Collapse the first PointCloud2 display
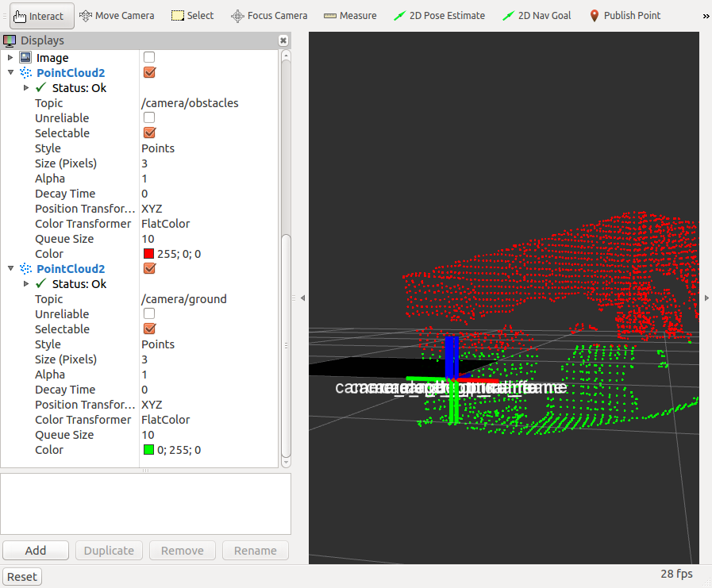 pyautogui.click(x=10, y=73)
